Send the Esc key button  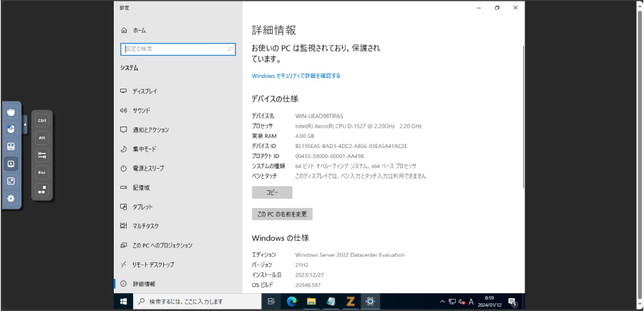click(42, 172)
